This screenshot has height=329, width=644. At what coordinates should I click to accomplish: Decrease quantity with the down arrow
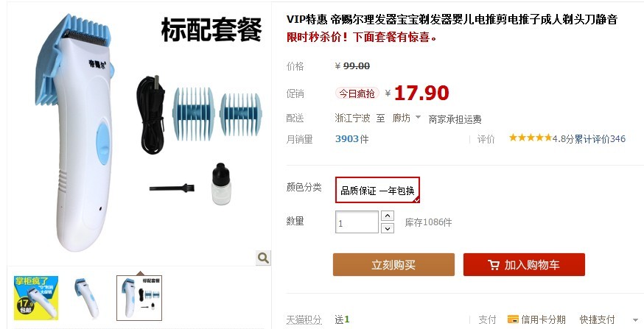pyautogui.click(x=388, y=228)
